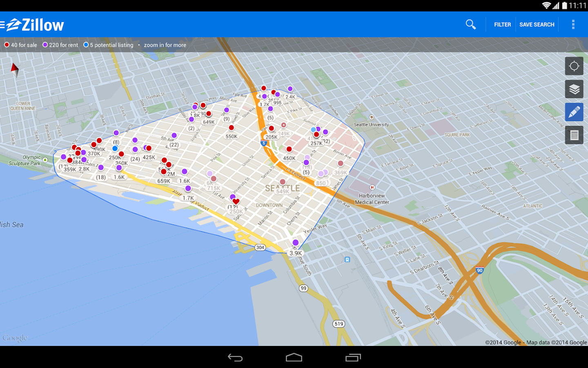Image resolution: width=588 pixels, height=368 pixels.
Task: Tap the 11:11 clock in status bar
Action: click(x=577, y=5)
